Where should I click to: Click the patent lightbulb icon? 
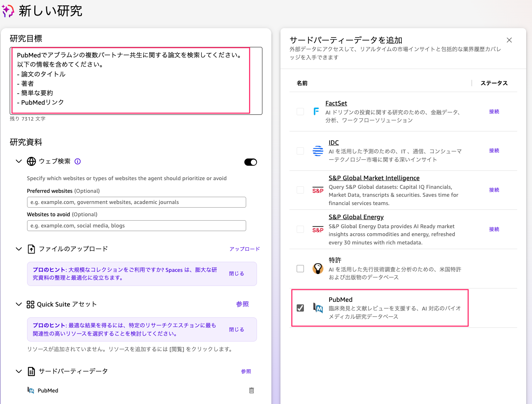(318, 269)
